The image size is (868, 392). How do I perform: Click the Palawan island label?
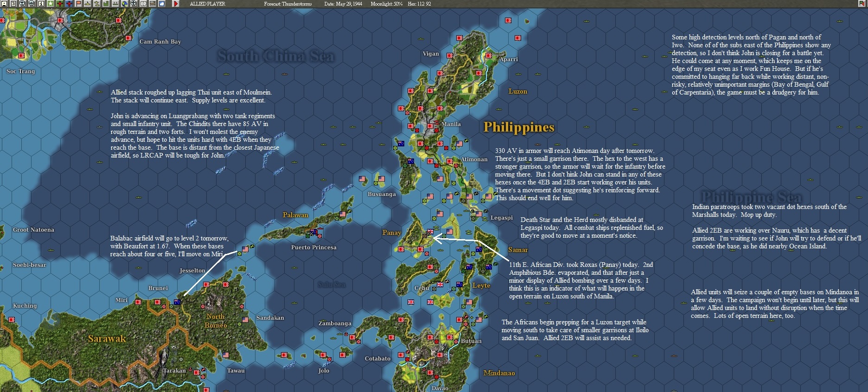point(295,215)
